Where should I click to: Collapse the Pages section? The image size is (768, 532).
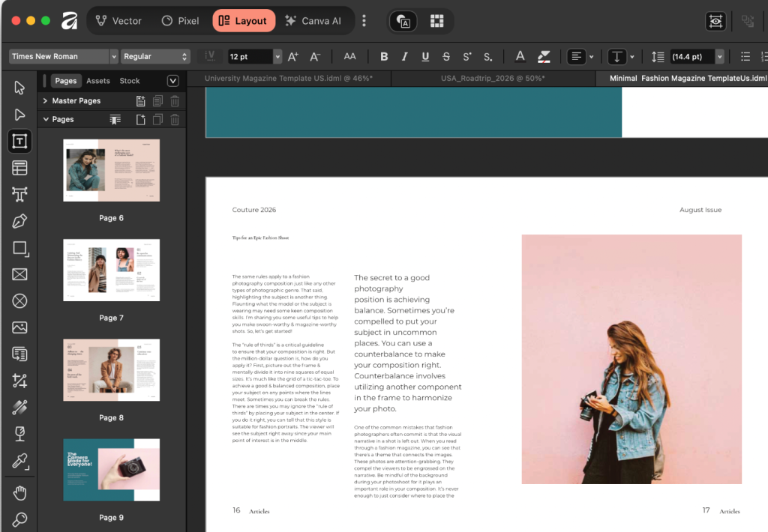pos(46,119)
